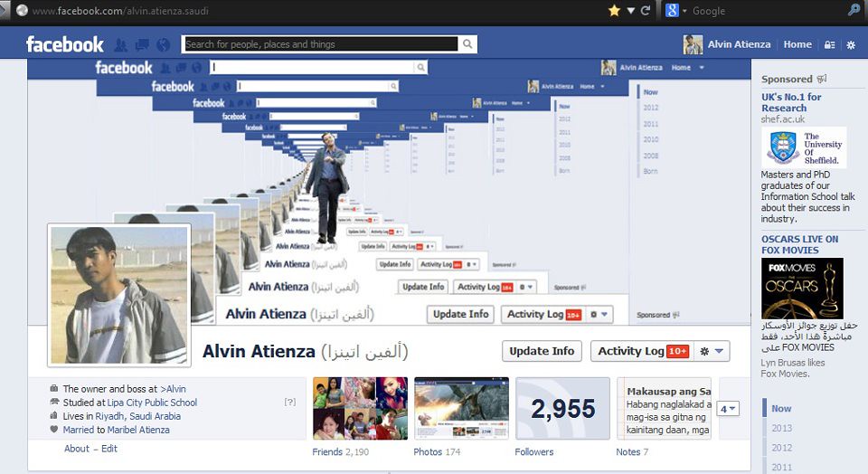Expand the sections dropdown showing 4

click(x=727, y=409)
